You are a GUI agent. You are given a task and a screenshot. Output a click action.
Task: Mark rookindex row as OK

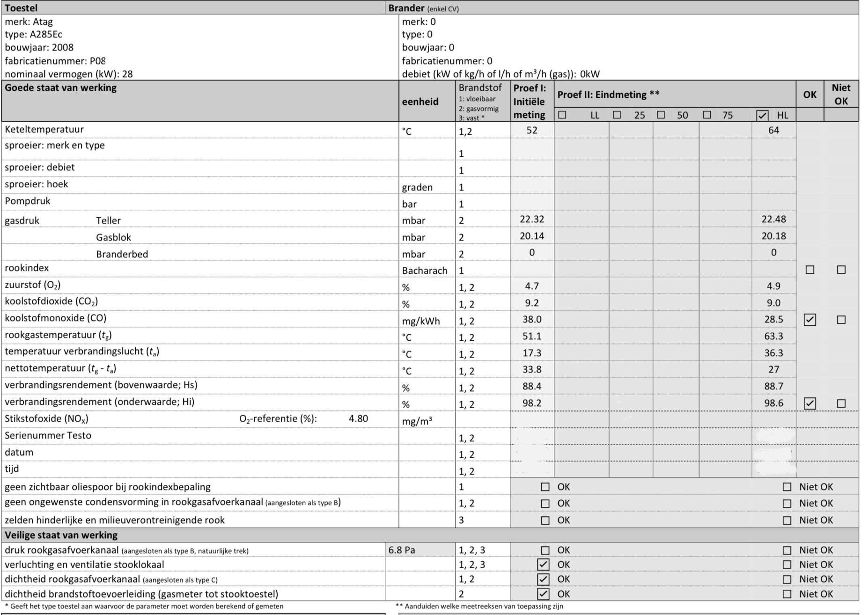(x=810, y=270)
